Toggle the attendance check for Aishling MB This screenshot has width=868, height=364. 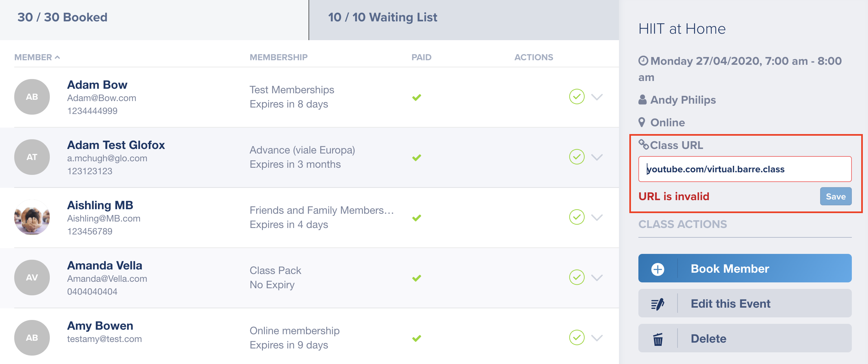(x=577, y=217)
